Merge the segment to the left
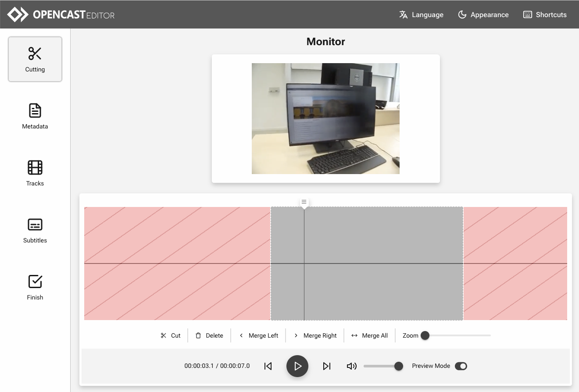Screen dimensions: 579x392 click(x=258, y=335)
